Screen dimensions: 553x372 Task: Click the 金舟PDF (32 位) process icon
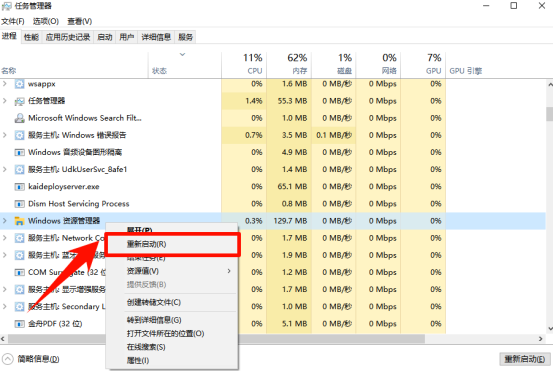pos(19,324)
